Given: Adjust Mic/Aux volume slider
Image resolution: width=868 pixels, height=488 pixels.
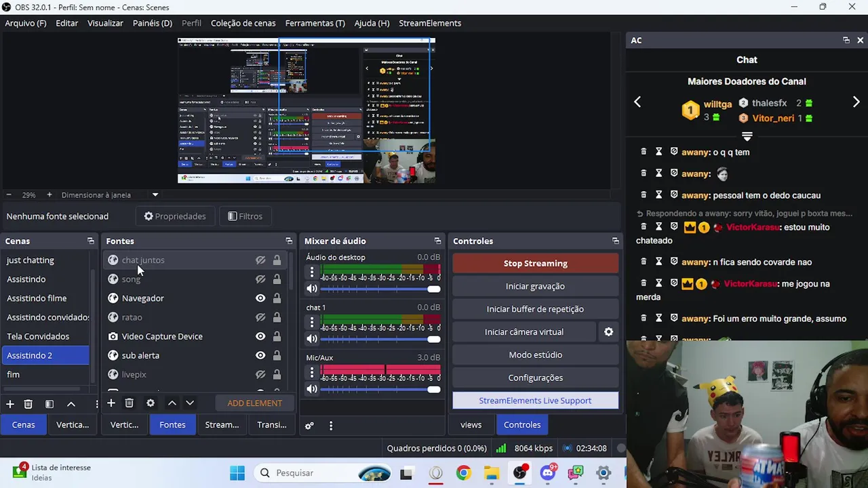Looking at the screenshot, I should (380, 389).
